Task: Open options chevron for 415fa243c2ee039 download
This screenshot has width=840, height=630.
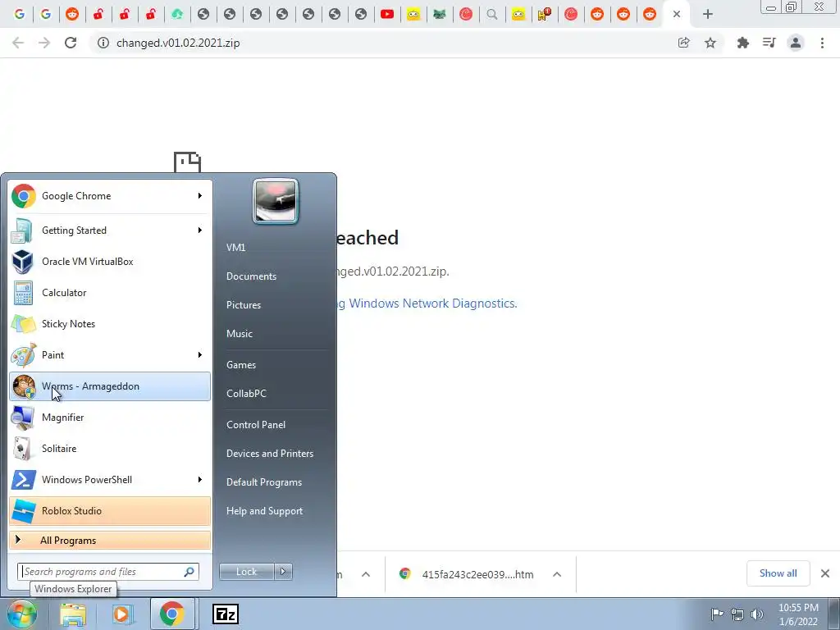Action: coord(557,574)
